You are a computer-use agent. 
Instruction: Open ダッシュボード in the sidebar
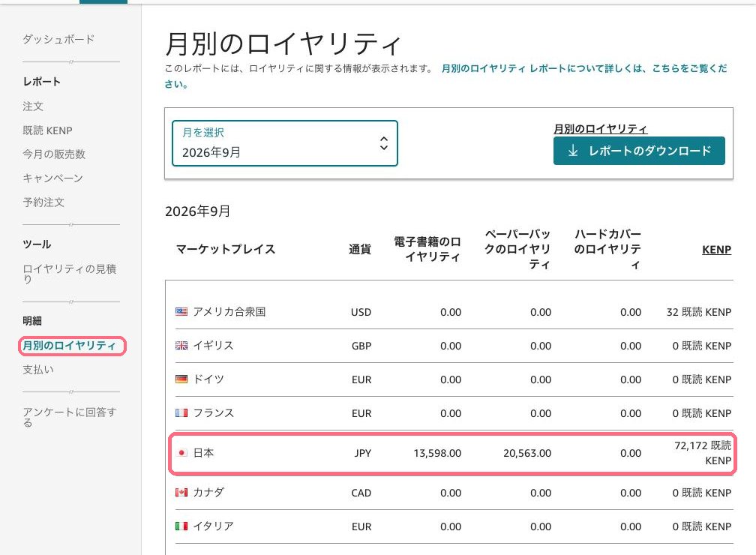point(58,39)
